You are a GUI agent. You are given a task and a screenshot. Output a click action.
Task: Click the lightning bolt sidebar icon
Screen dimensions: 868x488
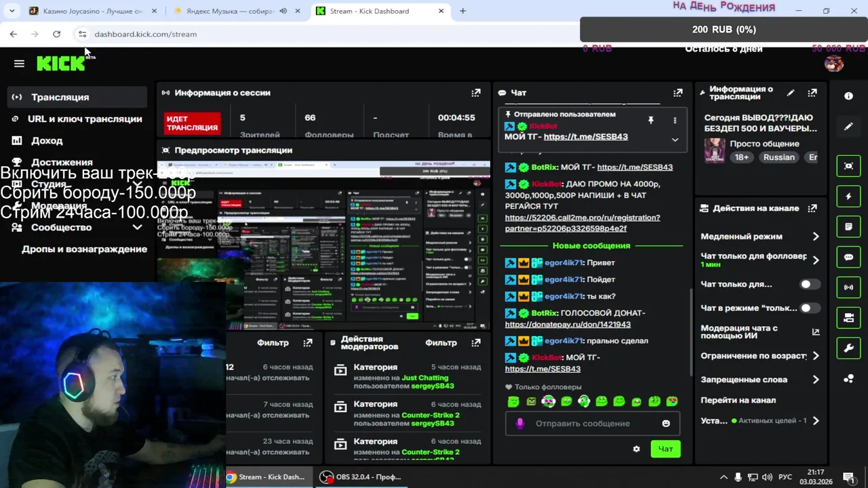848,197
